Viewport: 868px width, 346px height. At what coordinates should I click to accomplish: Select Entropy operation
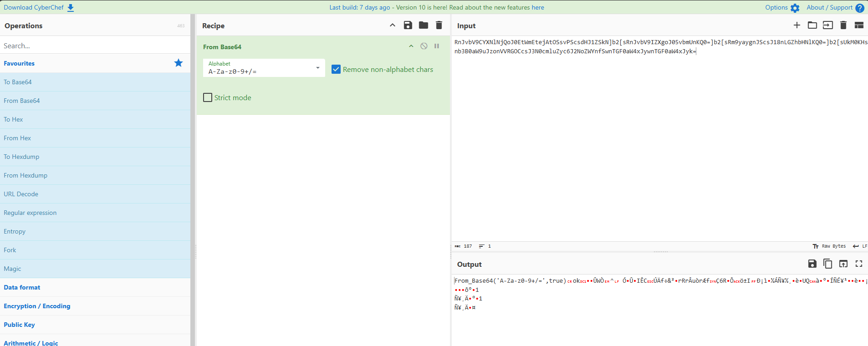pos(95,231)
